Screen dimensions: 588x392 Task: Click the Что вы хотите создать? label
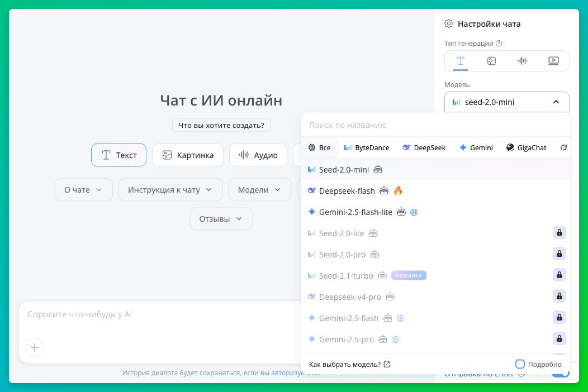(x=221, y=125)
